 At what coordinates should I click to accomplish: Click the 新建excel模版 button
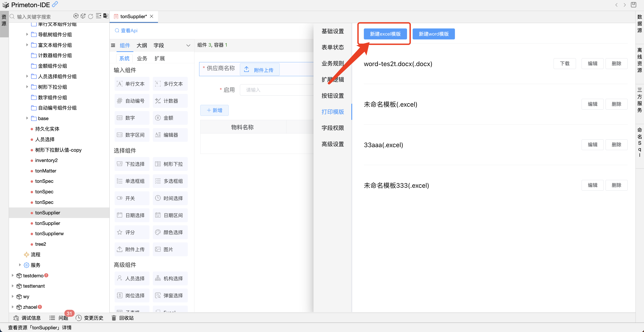[x=385, y=34]
